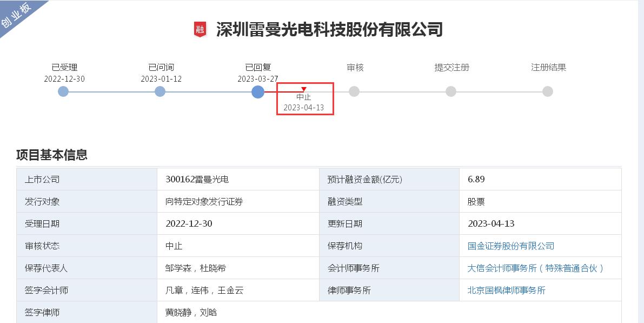Click the 审核状态 label cell
Viewport: 644px width, 323px height.
click(87, 246)
